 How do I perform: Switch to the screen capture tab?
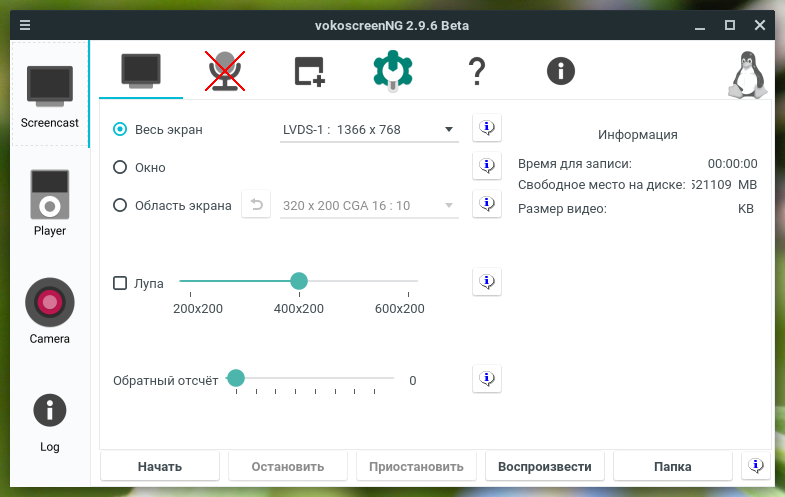(141, 71)
